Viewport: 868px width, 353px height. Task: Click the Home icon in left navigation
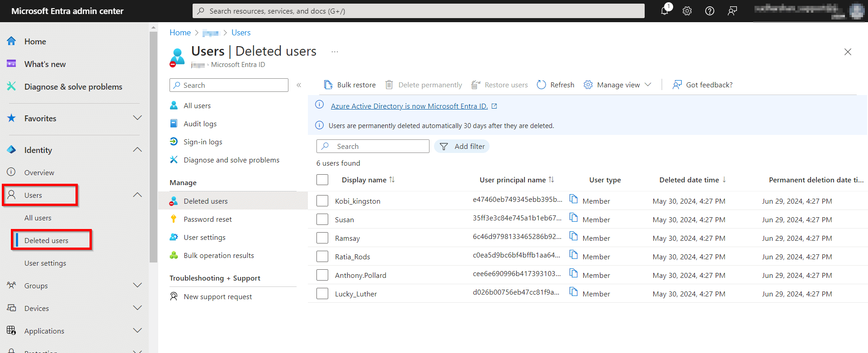point(11,41)
